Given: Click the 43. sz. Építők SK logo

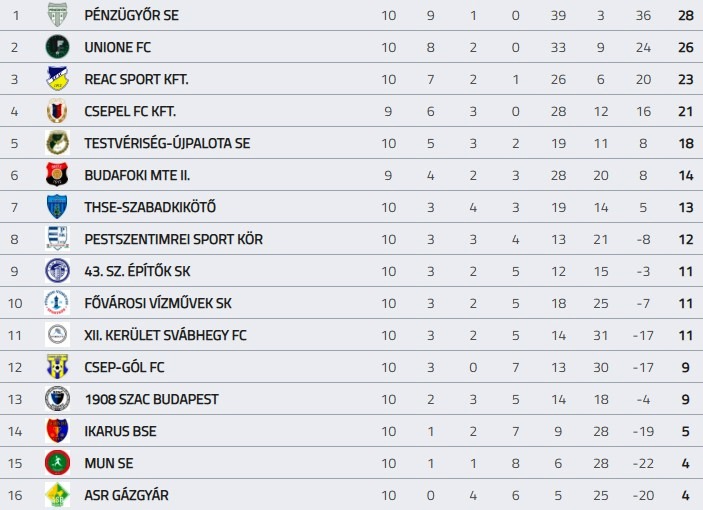Looking at the screenshot, I should (57, 271).
